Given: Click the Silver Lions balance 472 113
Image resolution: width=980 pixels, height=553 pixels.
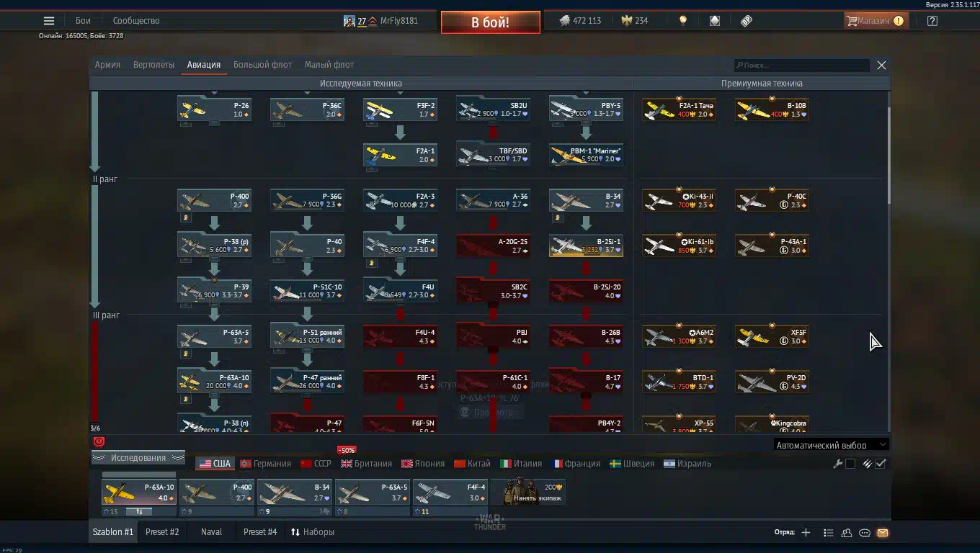Looking at the screenshot, I should point(581,21).
